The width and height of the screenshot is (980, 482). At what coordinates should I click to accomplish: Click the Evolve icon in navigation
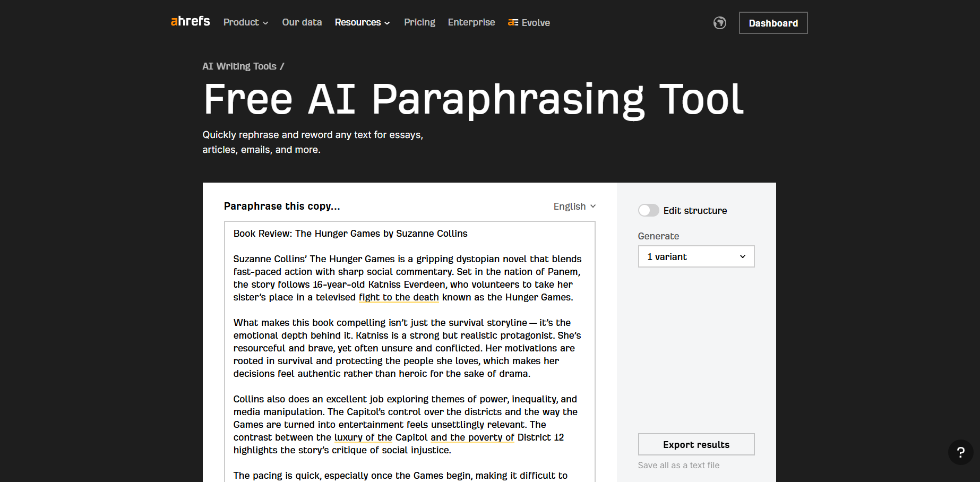(513, 22)
